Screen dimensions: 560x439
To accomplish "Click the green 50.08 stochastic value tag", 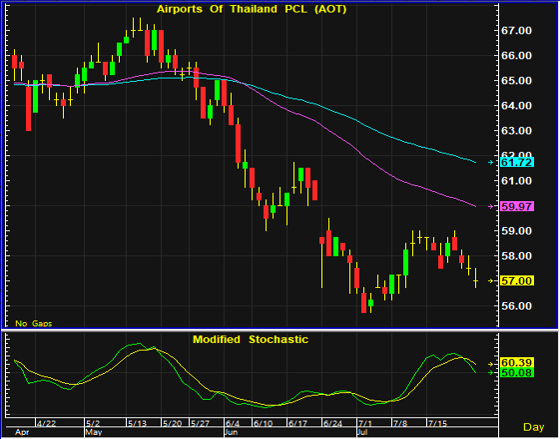I will (517, 373).
